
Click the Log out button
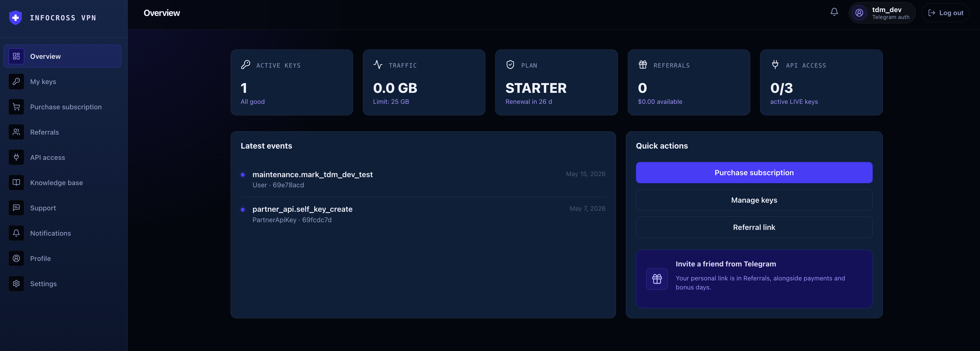(945, 13)
